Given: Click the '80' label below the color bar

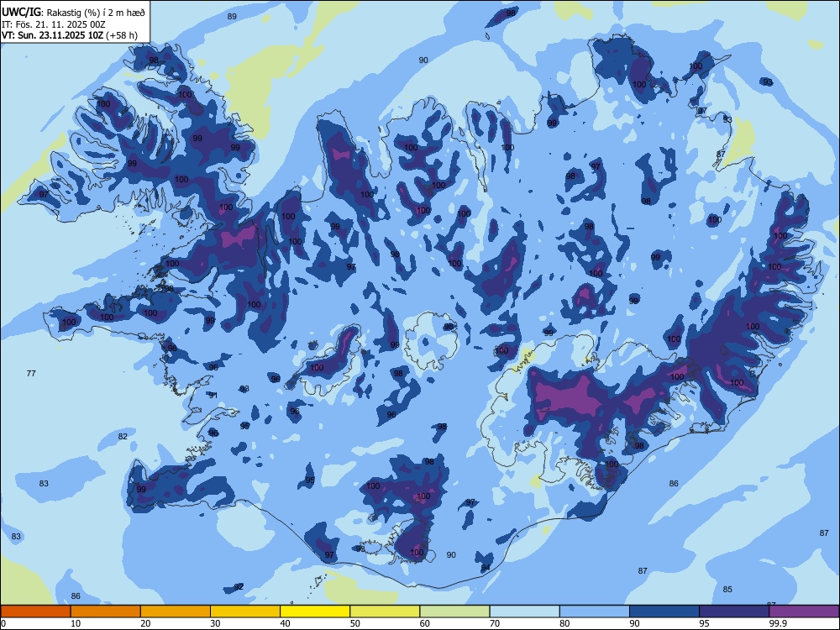Looking at the screenshot, I should [564, 623].
